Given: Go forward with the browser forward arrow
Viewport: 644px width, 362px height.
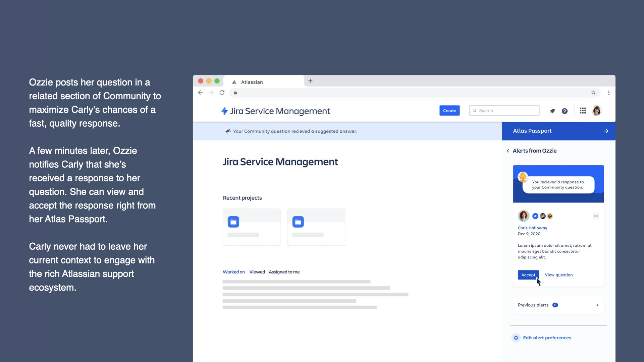Looking at the screenshot, I should point(211,93).
